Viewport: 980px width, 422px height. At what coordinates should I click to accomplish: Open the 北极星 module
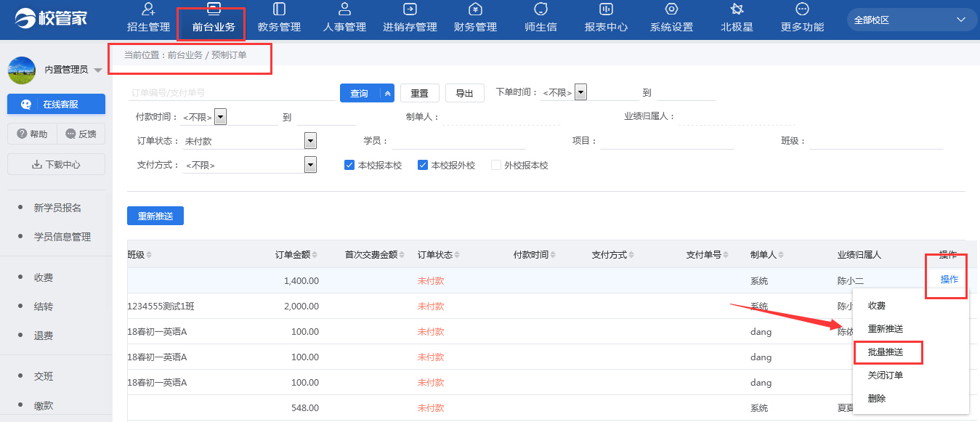(x=737, y=18)
